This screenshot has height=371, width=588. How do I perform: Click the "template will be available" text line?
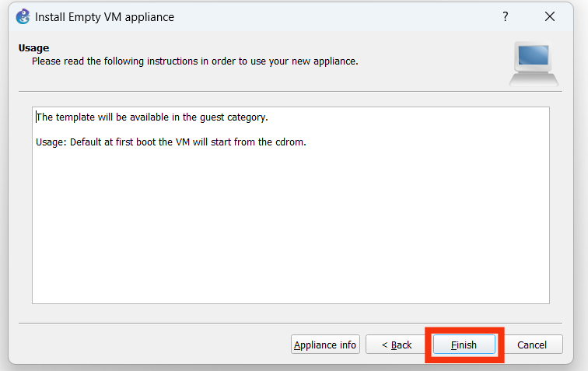pyautogui.click(x=152, y=117)
